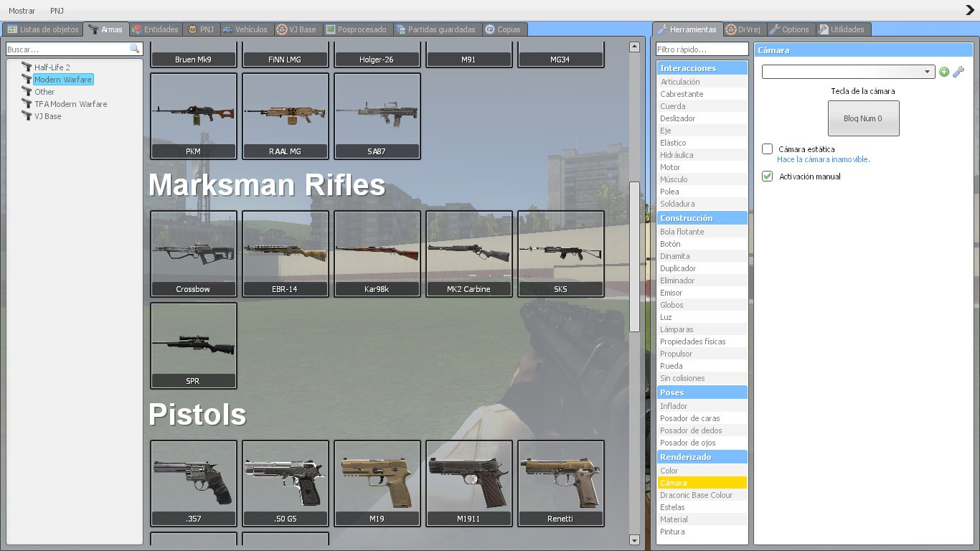Switch to the Entidades tab
Screen dimensions: 980x551
156,29
